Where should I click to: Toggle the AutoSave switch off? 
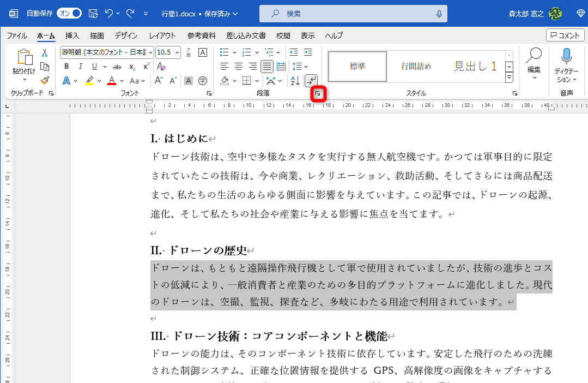[69, 13]
